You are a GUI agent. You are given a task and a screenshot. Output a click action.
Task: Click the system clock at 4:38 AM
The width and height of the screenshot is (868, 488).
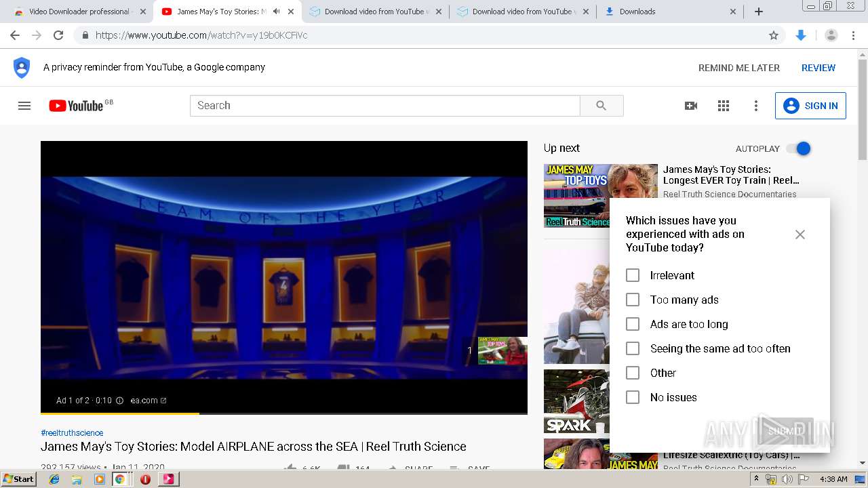coord(833,479)
